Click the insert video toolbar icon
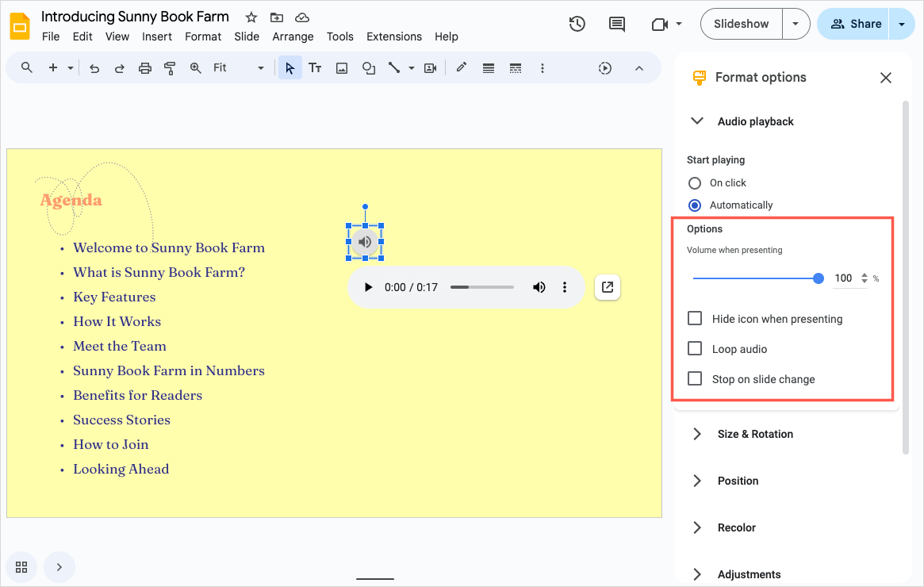This screenshot has height=587, width=924. pyautogui.click(x=431, y=68)
